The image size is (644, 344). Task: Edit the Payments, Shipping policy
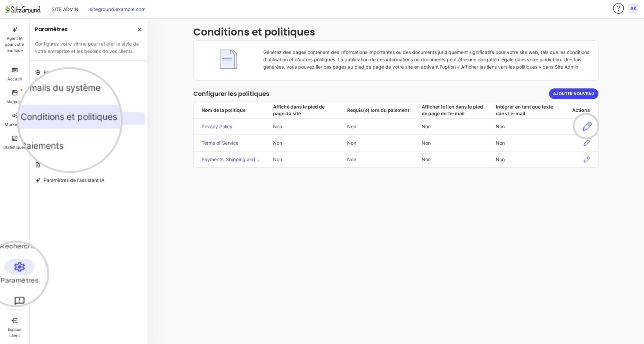tap(586, 159)
